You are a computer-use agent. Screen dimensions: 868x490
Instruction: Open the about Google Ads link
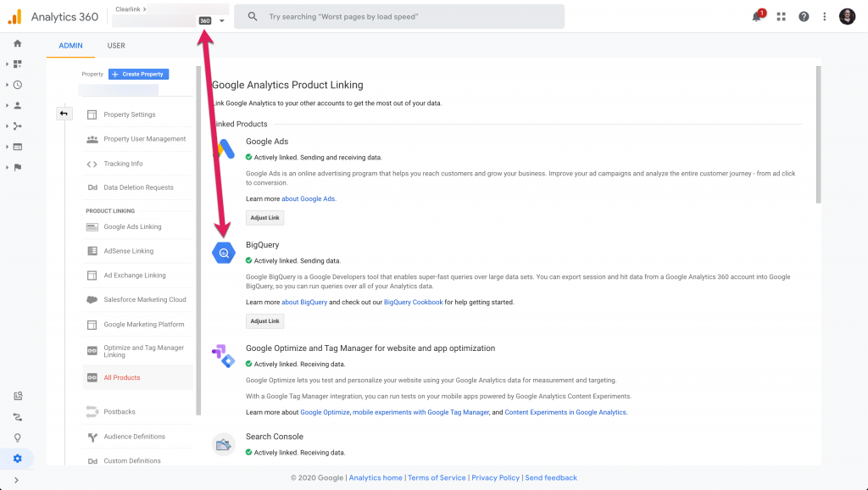[x=309, y=198]
